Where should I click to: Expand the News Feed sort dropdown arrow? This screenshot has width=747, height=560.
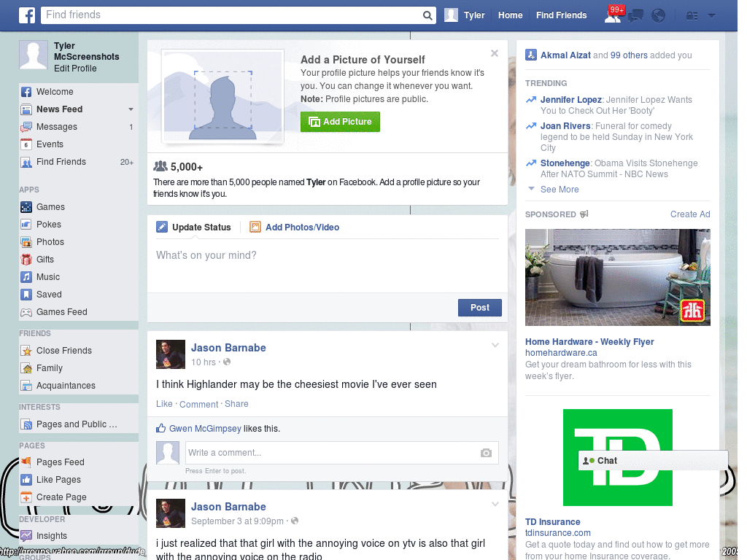[x=131, y=109]
